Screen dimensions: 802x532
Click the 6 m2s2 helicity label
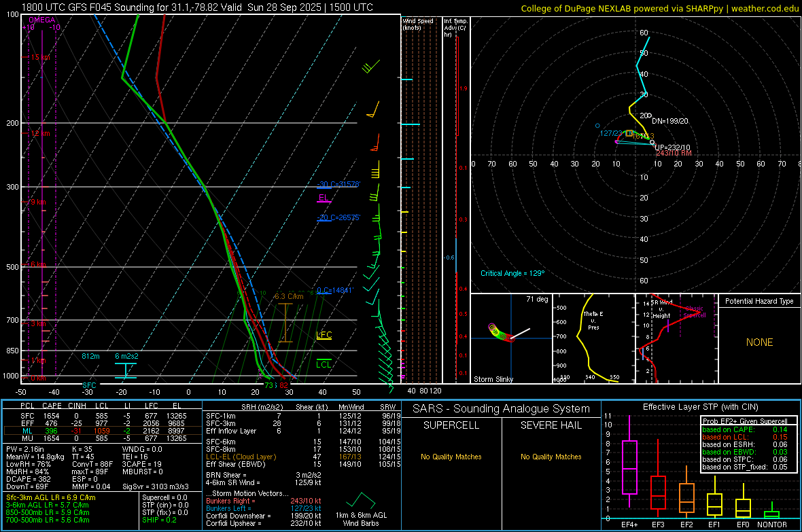pos(127,356)
